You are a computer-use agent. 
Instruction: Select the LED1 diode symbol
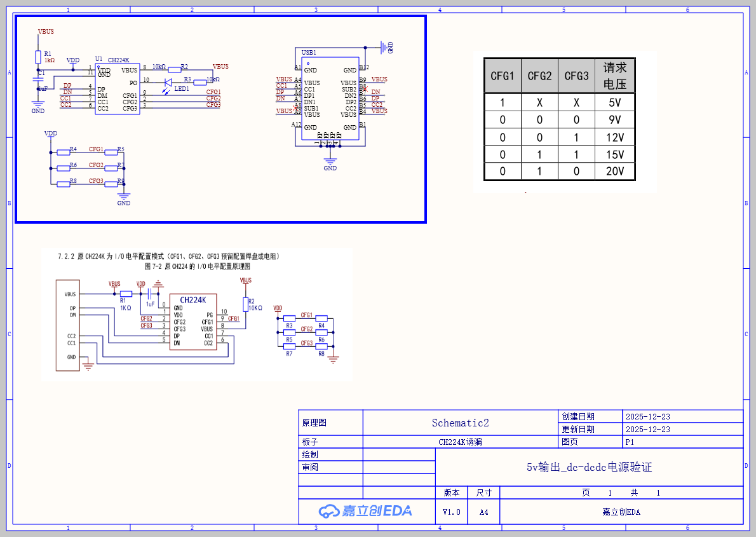[x=168, y=83]
